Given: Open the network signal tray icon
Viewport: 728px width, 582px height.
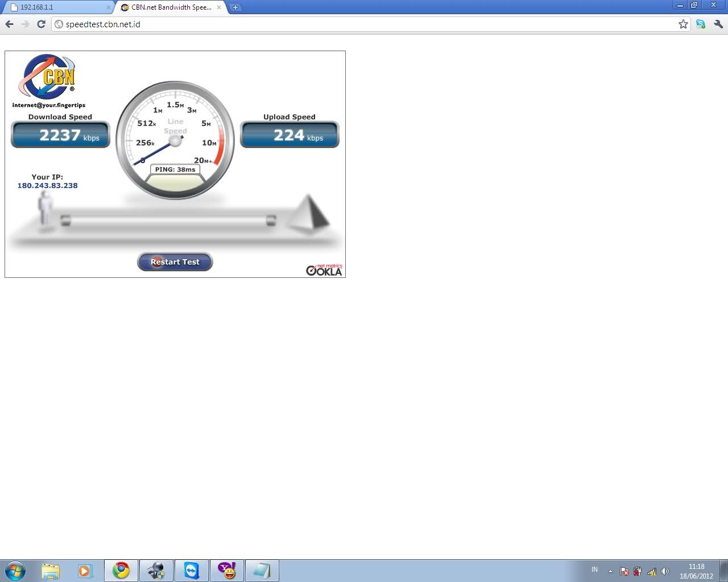Looking at the screenshot, I should pos(652,571).
